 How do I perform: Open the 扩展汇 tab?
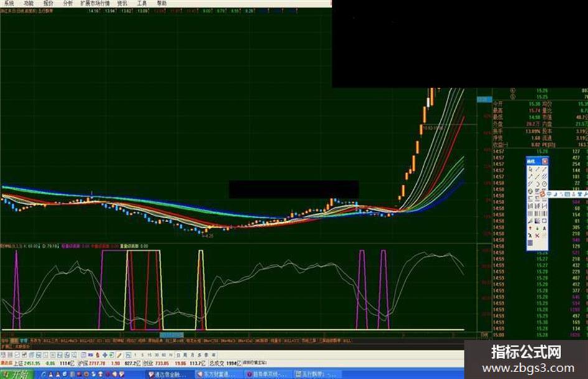(x=6, y=347)
